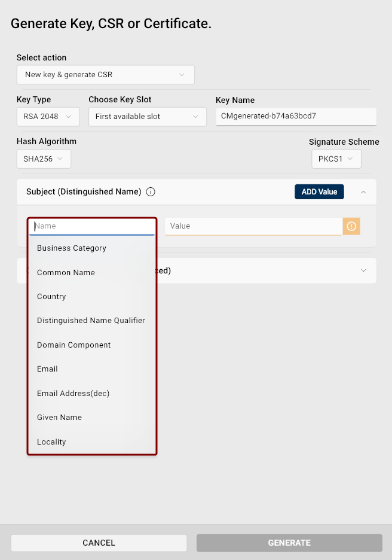Expand the collapsed section below Subject
Viewport: 392px width, 560px height.
point(364,270)
